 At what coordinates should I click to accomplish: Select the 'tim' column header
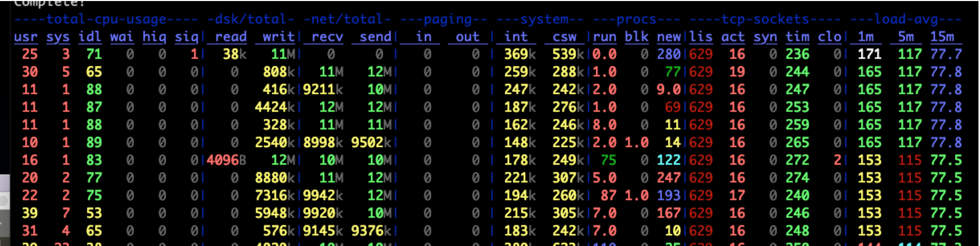[798, 37]
